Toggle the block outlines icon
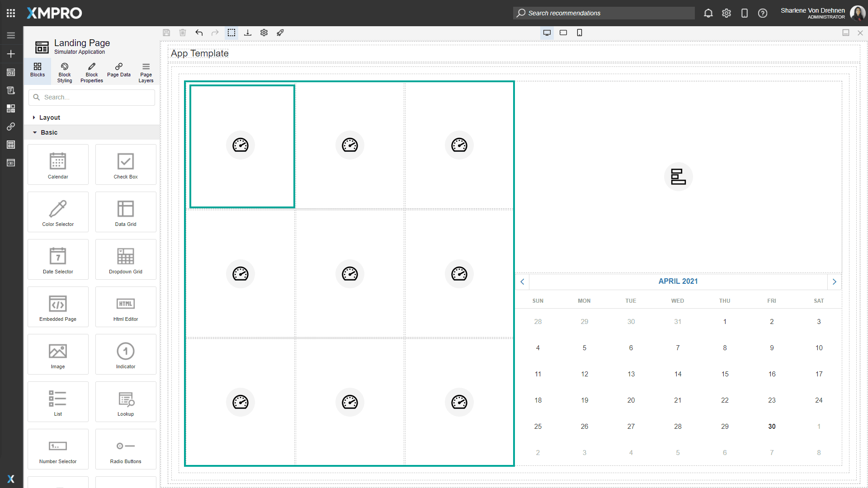Image resolution: width=868 pixels, height=488 pixels. tap(231, 33)
